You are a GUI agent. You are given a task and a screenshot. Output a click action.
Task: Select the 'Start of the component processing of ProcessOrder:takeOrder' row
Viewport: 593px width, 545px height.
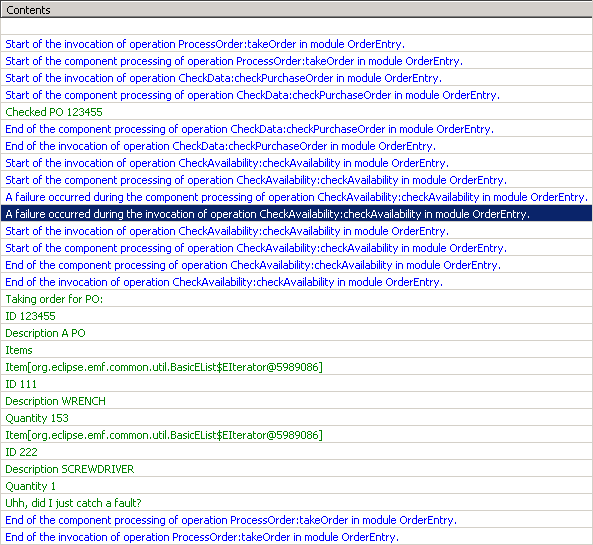[296, 61]
